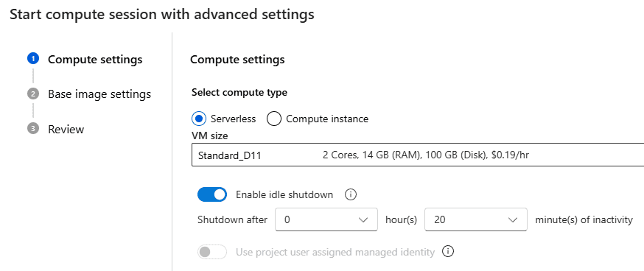Open the VM size Standard_D11 dropdown
644x271 pixels.
coord(418,155)
